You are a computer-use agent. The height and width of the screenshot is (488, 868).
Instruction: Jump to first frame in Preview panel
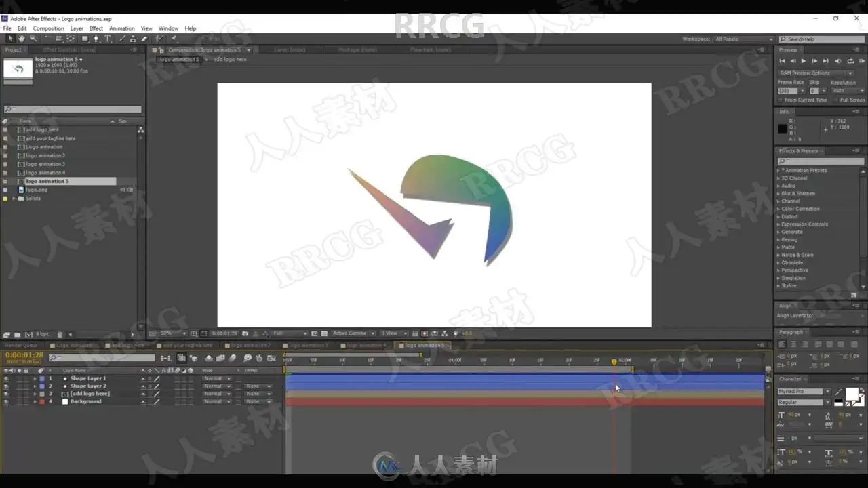click(782, 61)
